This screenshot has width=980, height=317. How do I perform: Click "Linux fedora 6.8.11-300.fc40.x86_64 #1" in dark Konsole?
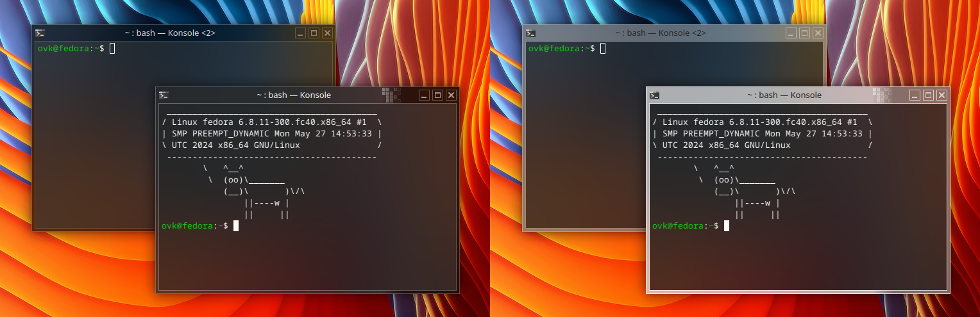tap(269, 122)
